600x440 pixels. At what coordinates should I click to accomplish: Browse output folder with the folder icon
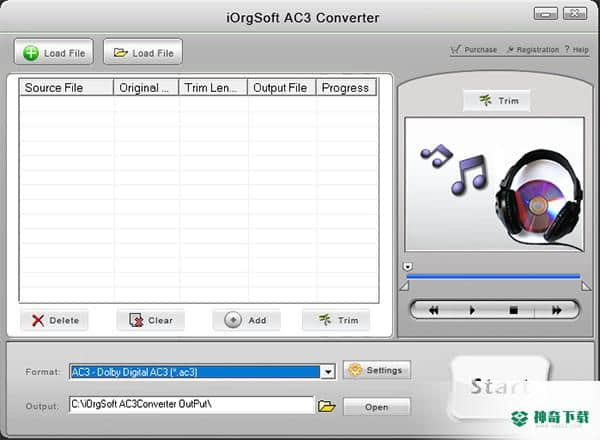tap(326, 406)
